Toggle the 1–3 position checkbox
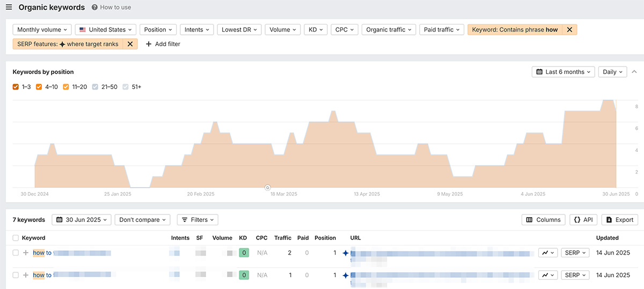The width and height of the screenshot is (644, 289). pyautogui.click(x=16, y=87)
